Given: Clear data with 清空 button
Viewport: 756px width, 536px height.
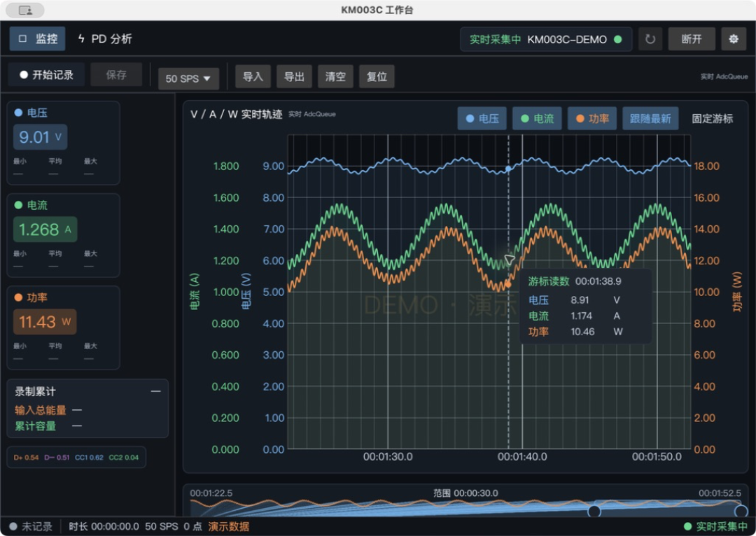Looking at the screenshot, I should [x=335, y=77].
